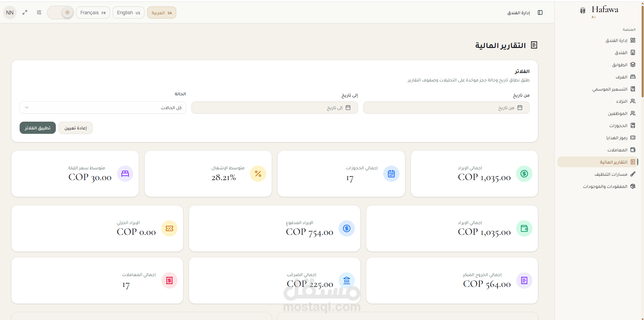Open التسعير الموسمي in the sidebar
This screenshot has width=644, height=320.
[x=597, y=89]
